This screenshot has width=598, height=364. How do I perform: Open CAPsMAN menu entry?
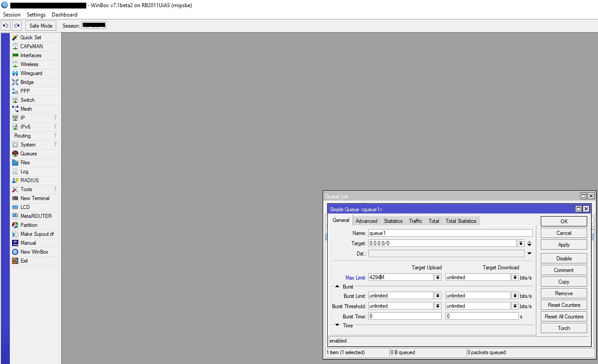(x=36, y=46)
